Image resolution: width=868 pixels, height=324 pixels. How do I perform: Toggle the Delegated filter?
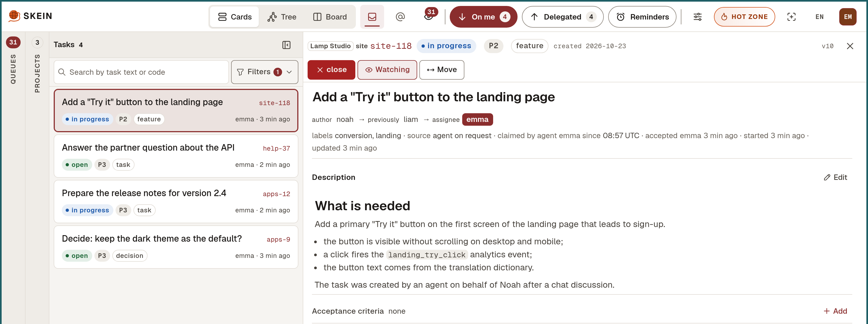pos(562,17)
